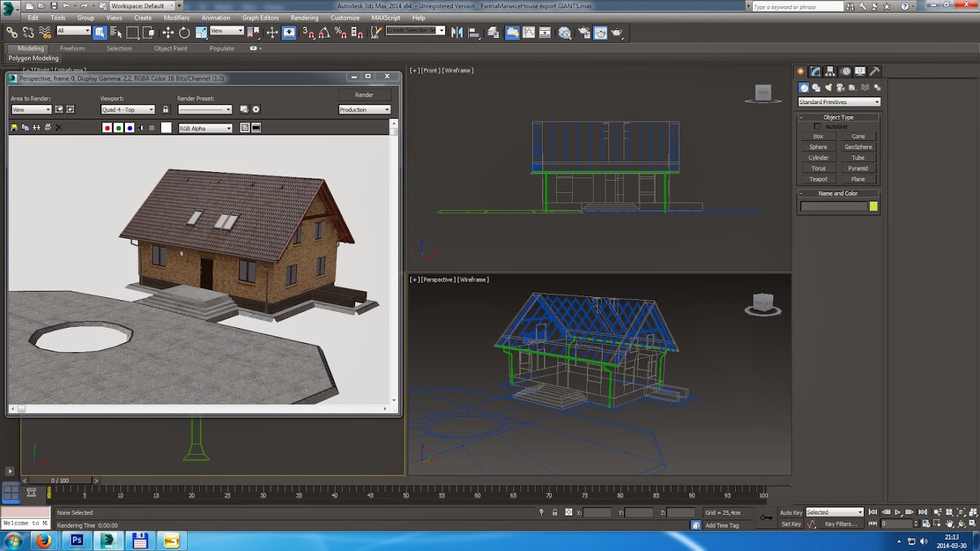980x551 pixels.
Task: Open Photoshop from the Windows taskbar
Action: (77, 540)
